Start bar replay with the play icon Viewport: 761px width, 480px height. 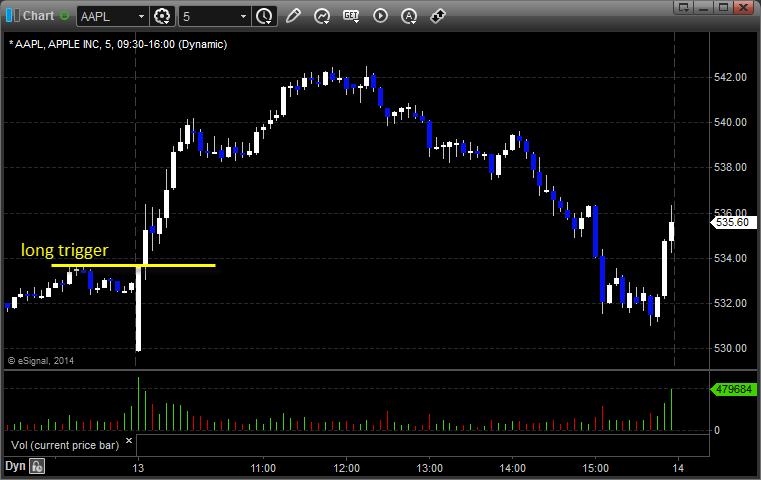[x=380, y=16]
